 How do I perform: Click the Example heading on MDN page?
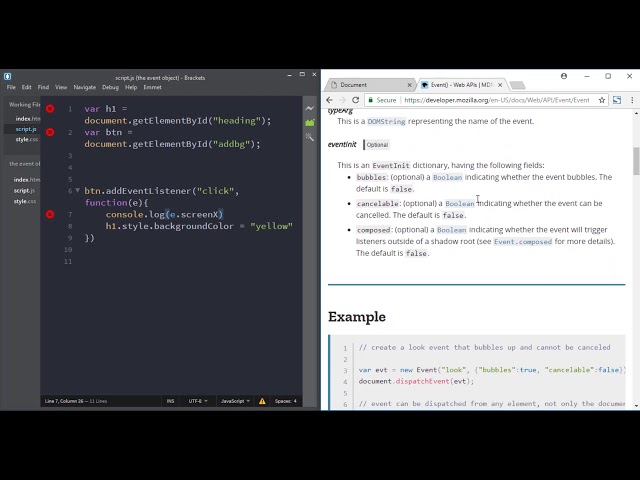pos(357,317)
